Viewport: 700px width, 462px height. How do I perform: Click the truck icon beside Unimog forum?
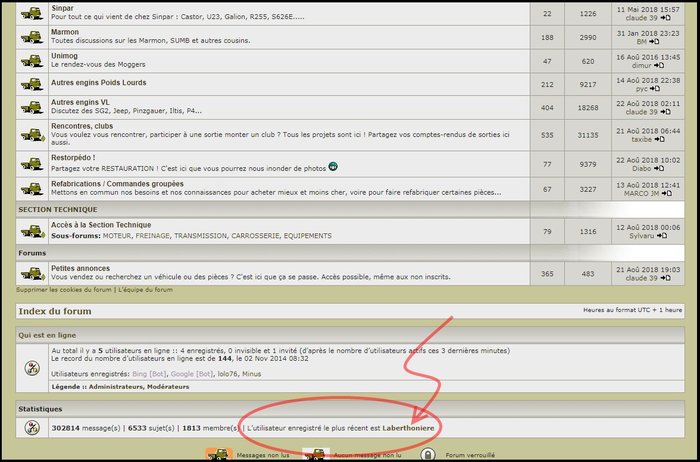31,60
